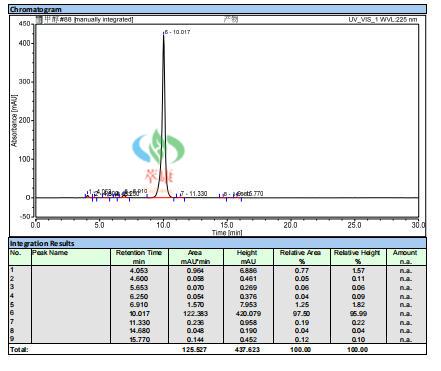Click the Absorbance [mAU] axis label
Viewport: 441px width, 371px height.
coord(14,121)
